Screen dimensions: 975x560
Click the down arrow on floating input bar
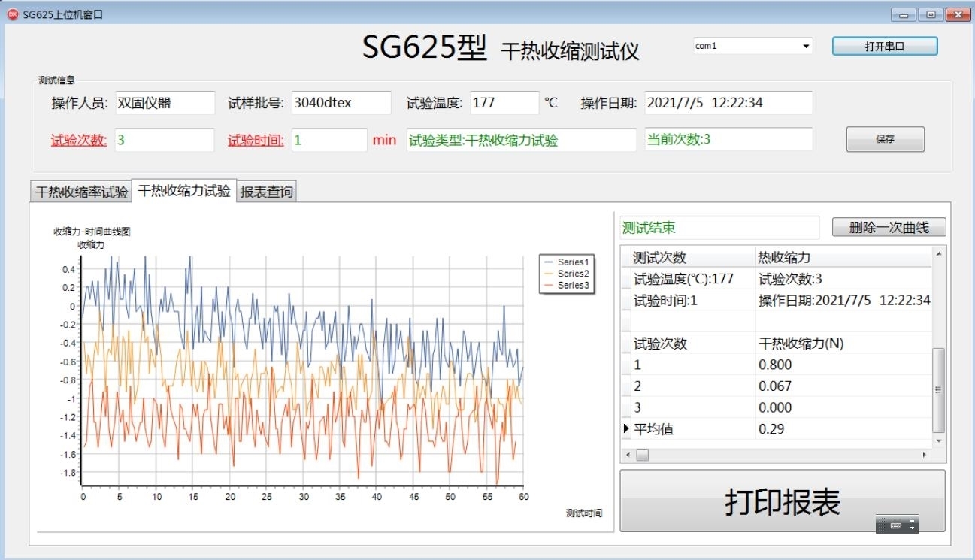coord(912,528)
